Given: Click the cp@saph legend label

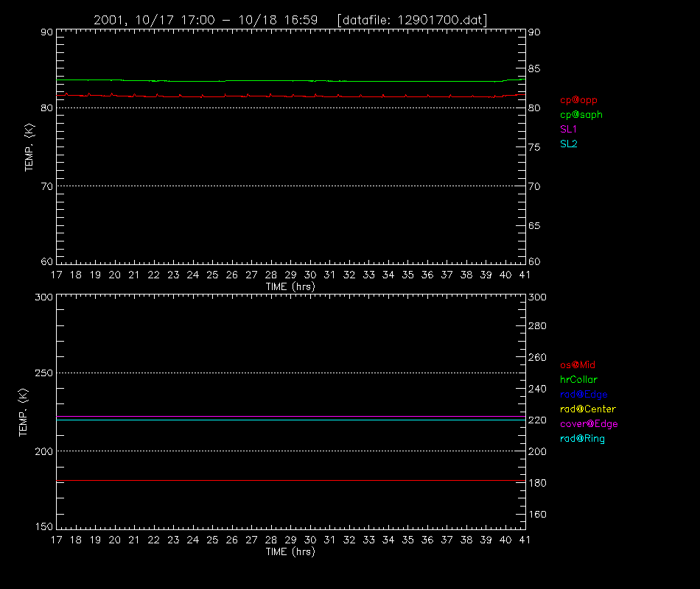Looking at the screenshot, I should click(x=581, y=115).
